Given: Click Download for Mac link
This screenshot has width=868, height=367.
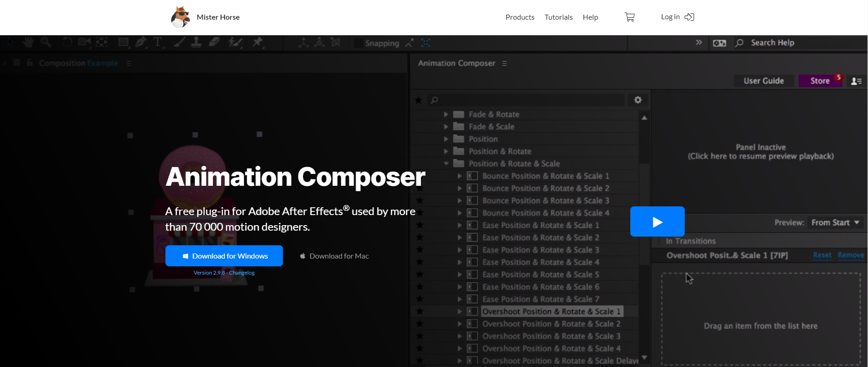Looking at the screenshot, I should click(x=334, y=256).
